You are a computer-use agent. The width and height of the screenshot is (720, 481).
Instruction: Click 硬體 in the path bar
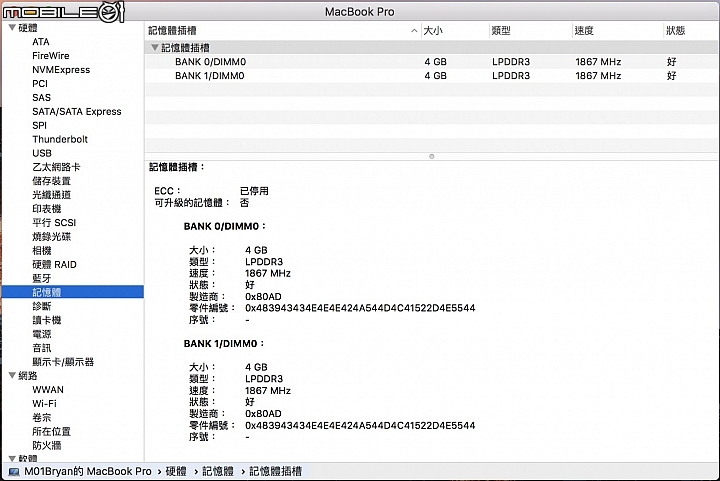click(176, 471)
